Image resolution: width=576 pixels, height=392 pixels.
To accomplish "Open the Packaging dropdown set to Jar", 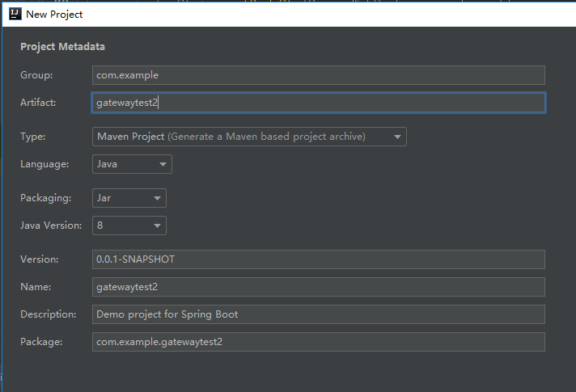I will 129,198.
